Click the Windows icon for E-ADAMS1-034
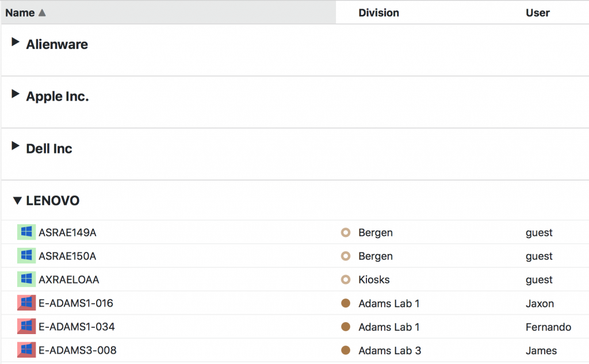This screenshot has height=364, width=589. pyautogui.click(x=26, y=327)
